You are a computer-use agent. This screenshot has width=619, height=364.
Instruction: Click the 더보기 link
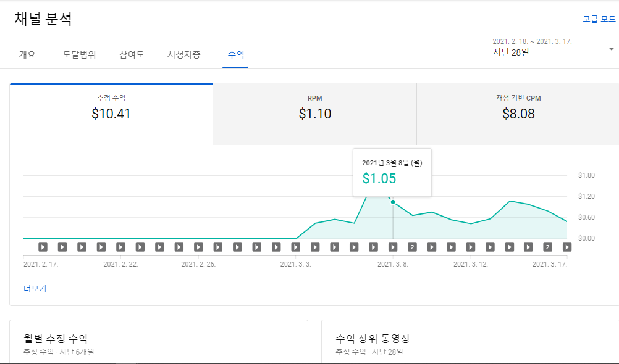35,289
